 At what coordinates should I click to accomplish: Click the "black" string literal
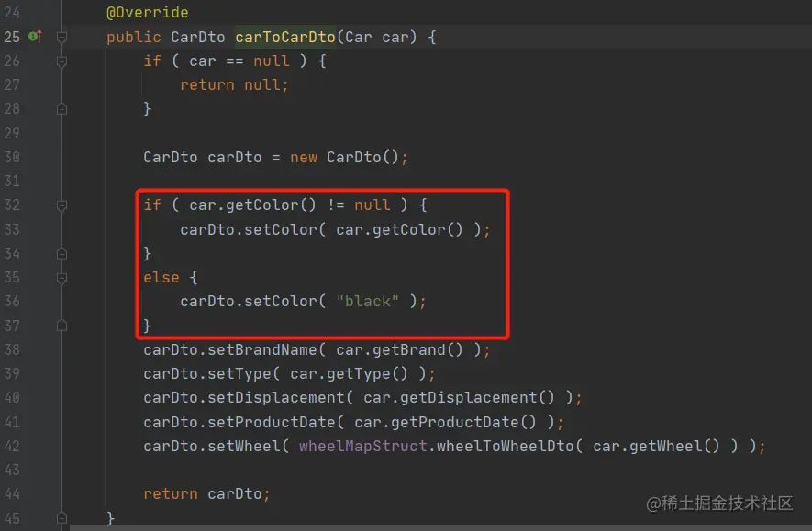(x=367, y=301)
